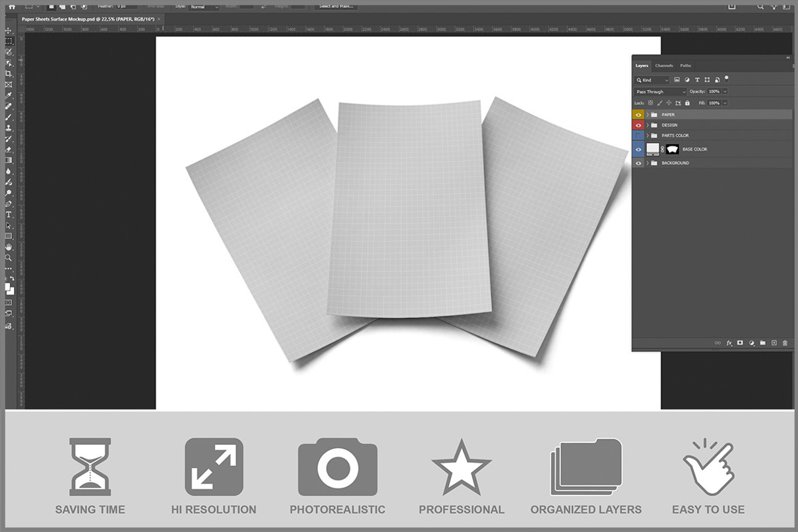
Task: Toggle lock transparent pixels
Action: coord(650,103)
